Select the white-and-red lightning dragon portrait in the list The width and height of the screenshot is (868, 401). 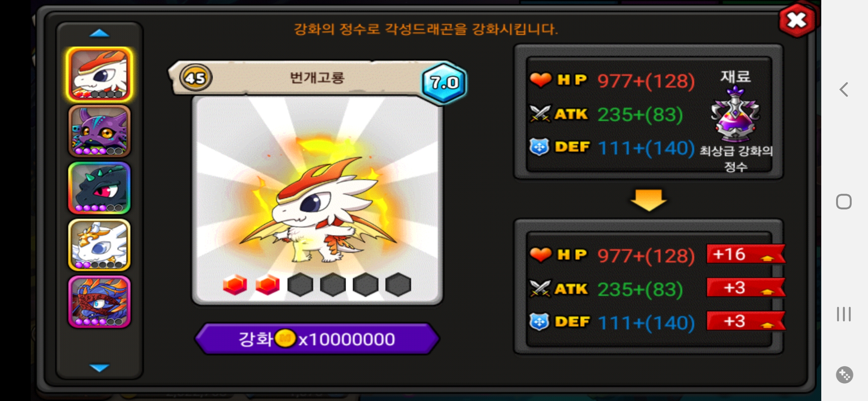click(x=99, y=74)
